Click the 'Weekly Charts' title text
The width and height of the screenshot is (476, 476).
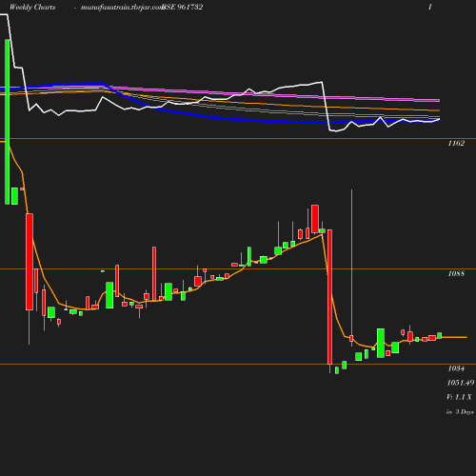(x=32, y=8)
